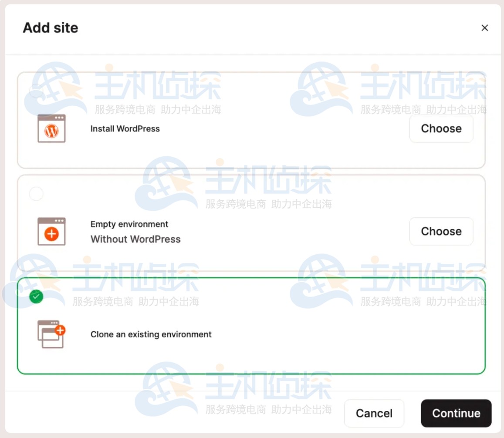Click the orange plus icon for Empty environment
The height and width of the screenshot is (438, 504).
tap(51, 234)
